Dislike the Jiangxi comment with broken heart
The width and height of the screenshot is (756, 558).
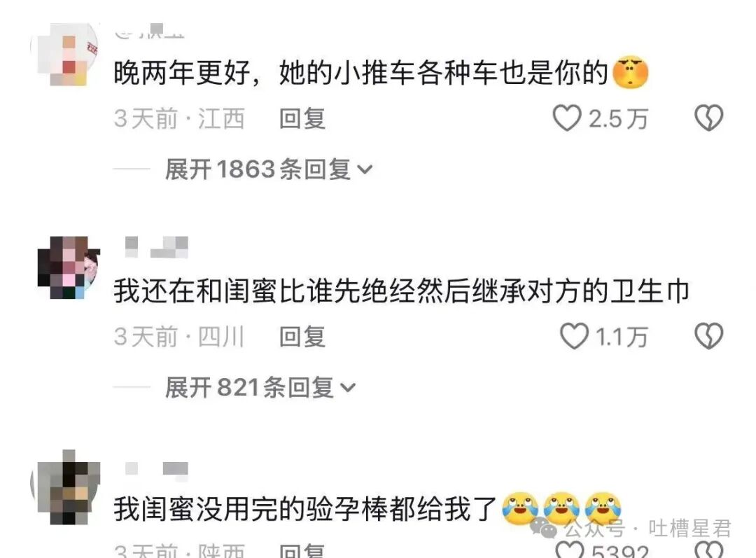pyautogui.click(x=708, y=118)
